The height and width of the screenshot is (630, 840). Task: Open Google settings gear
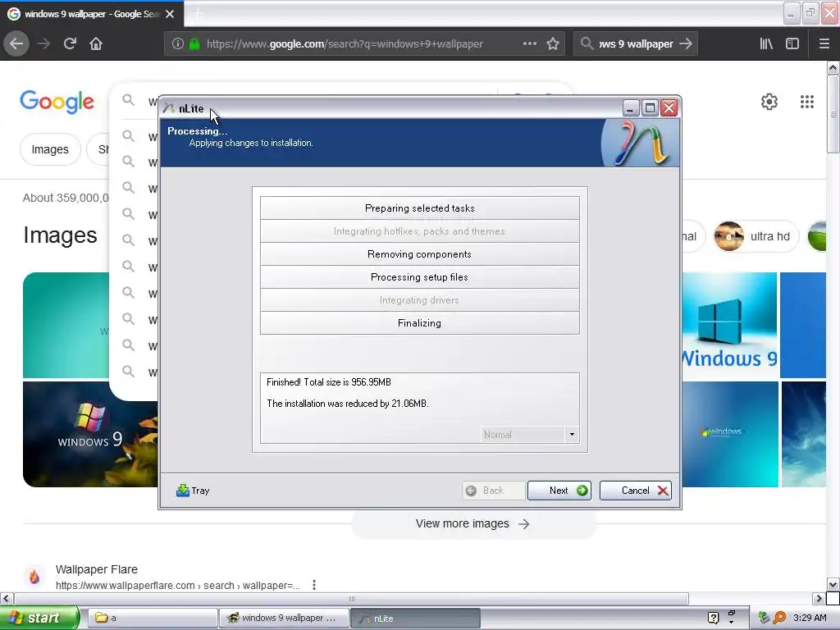coord(769,102)
